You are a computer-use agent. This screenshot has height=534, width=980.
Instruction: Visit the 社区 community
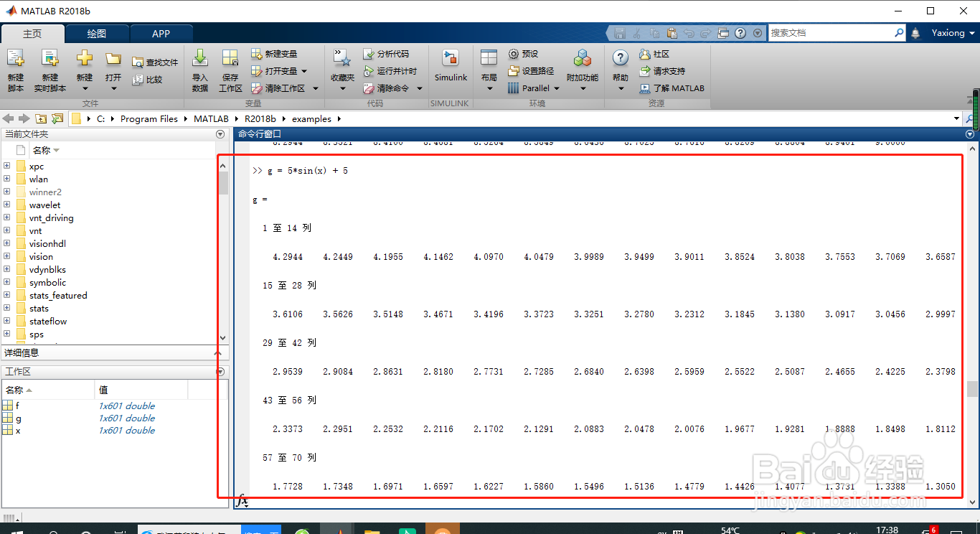(654, 54)
